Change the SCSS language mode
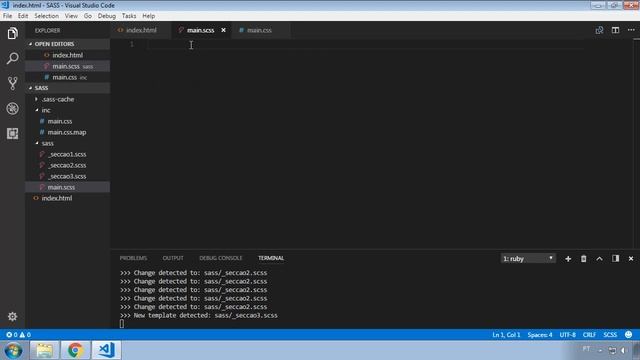The height and width of the screenshot is (360, 640). (610, 335)
